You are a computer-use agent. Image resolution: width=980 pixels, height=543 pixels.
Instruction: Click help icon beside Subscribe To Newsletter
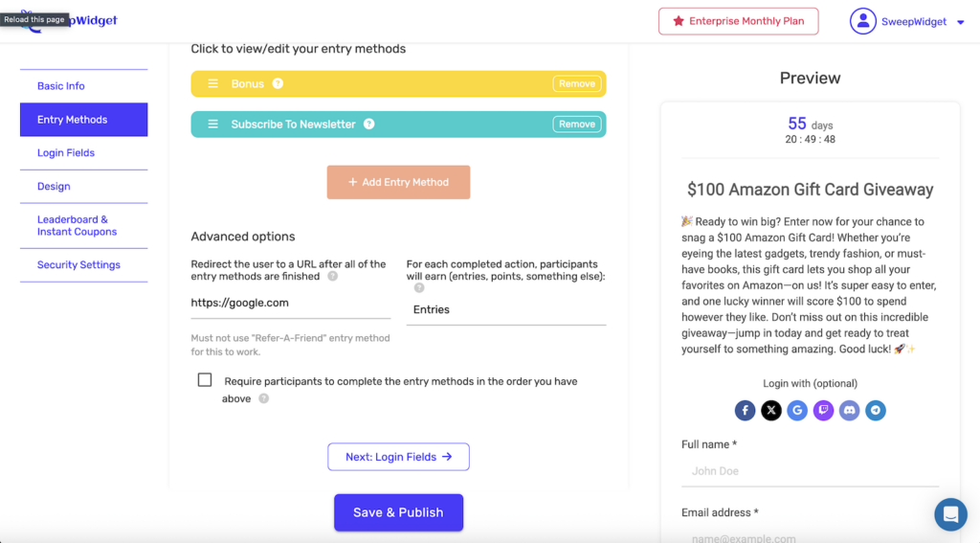point(368,124)
